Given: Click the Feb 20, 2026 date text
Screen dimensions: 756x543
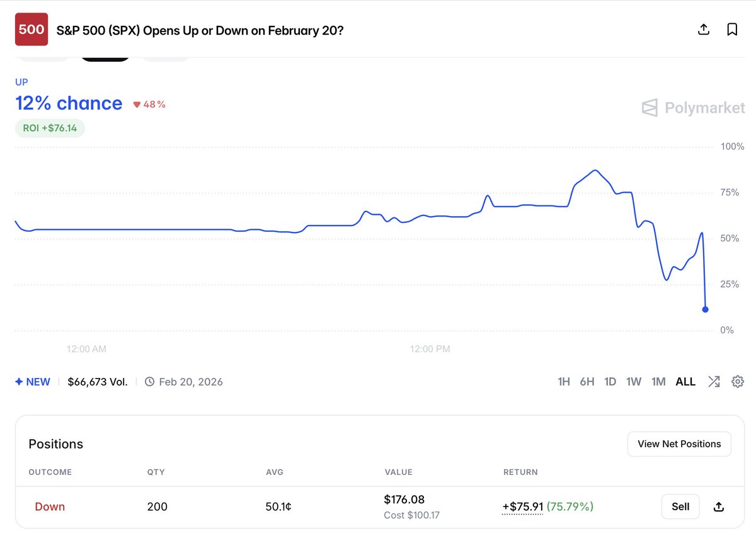Looking at the screenshot, I should [x=191, y=382].
